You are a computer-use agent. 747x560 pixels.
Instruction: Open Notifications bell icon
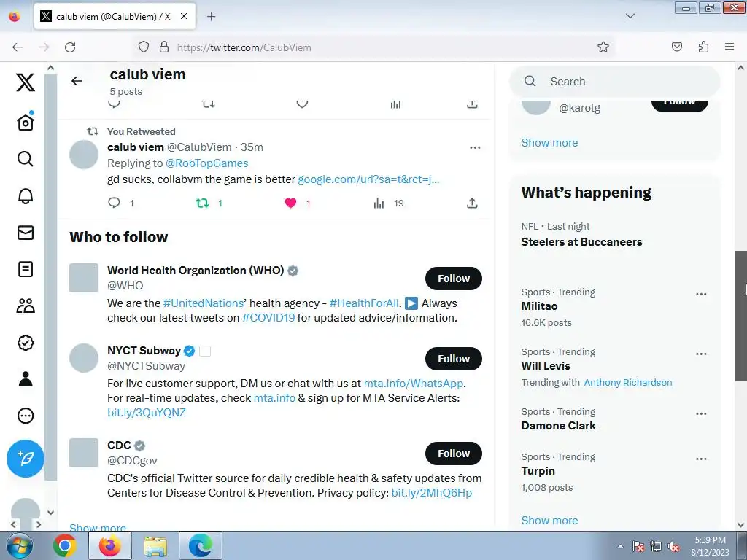tap(26, 195)
